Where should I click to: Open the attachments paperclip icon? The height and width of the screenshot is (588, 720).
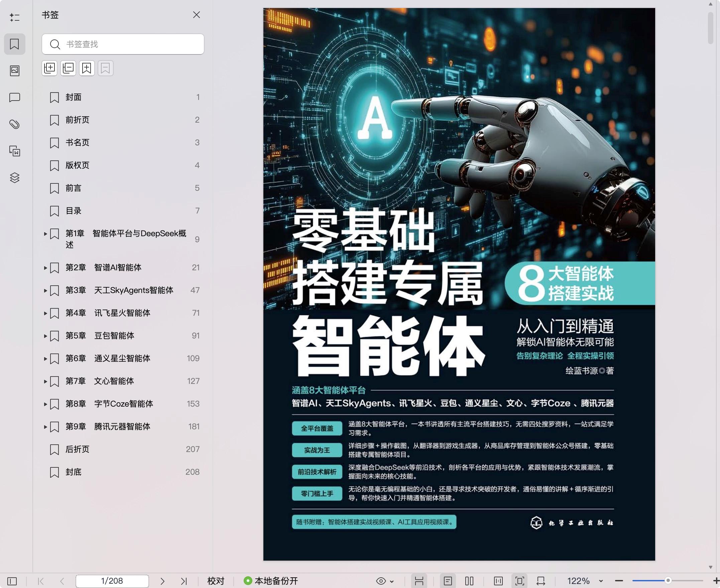(15, 124)
